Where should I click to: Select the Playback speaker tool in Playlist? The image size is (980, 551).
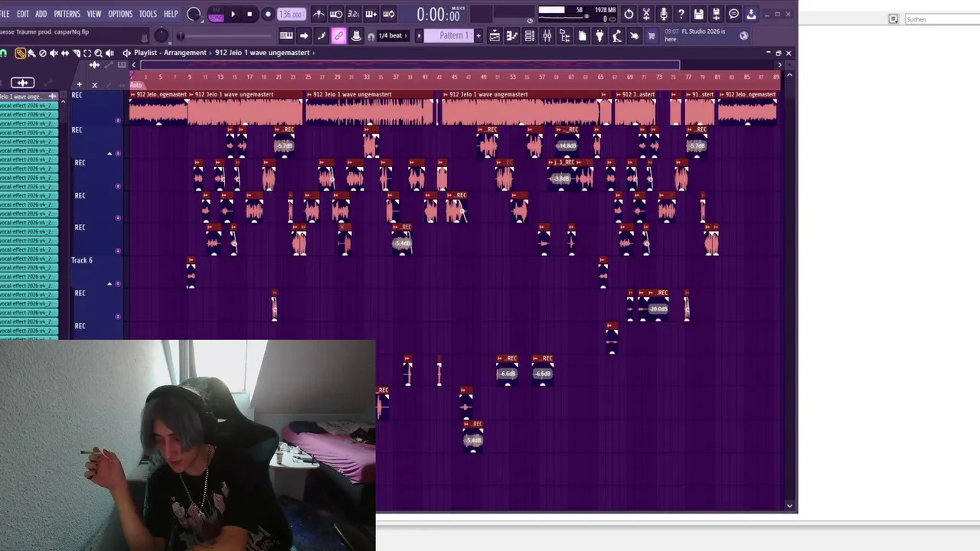(109, 53)
